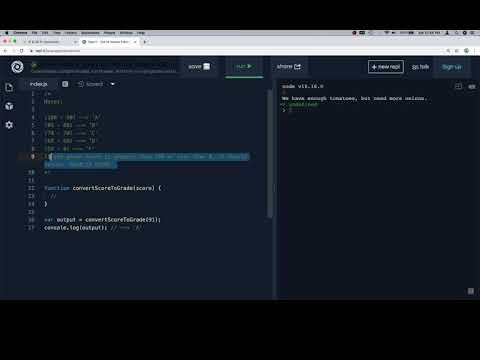The width and height of the screenshot is (480, 360).
Task: Click the browser address bar
Action: [233, 51]
